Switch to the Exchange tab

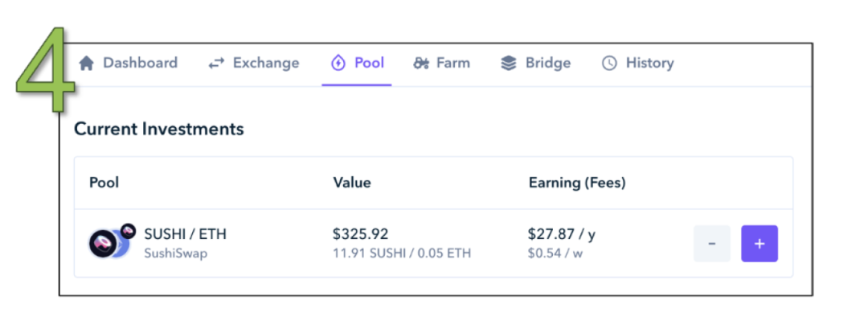pos(253,64)
